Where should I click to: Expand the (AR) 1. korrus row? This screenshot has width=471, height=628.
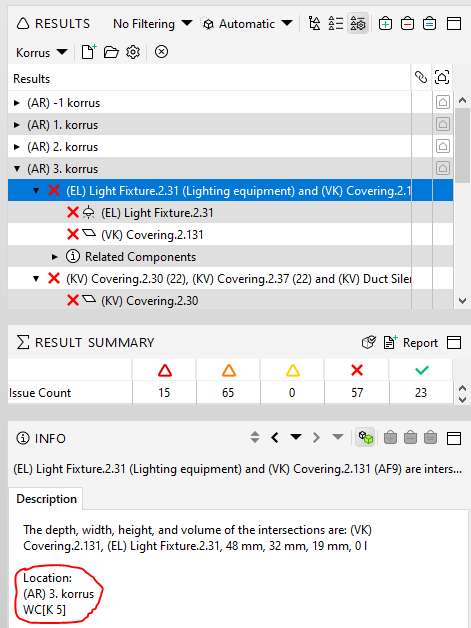click(17, 125)
